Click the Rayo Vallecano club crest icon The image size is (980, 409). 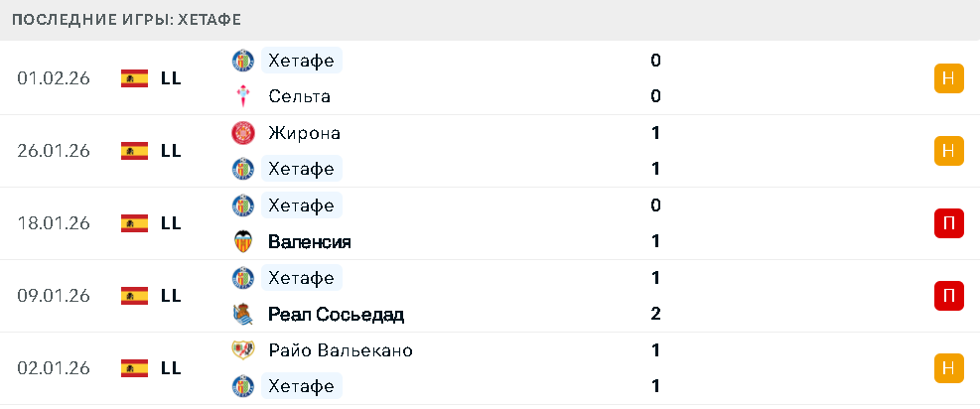coord(242,350)
